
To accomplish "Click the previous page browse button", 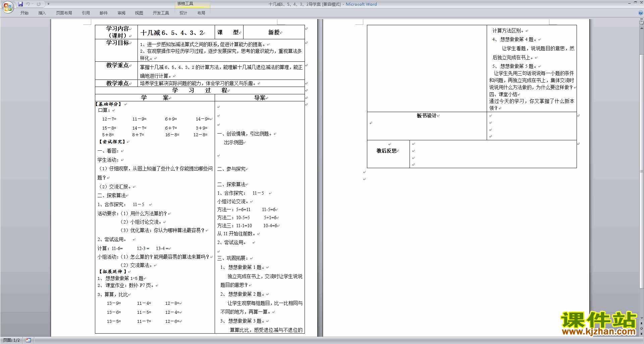I will (x=641, y=323).
